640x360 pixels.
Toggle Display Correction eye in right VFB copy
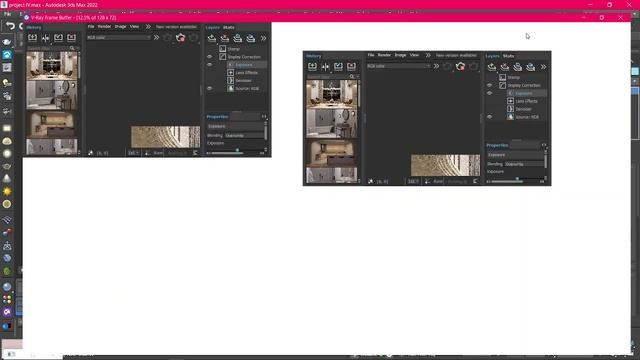tap(489, 85)
